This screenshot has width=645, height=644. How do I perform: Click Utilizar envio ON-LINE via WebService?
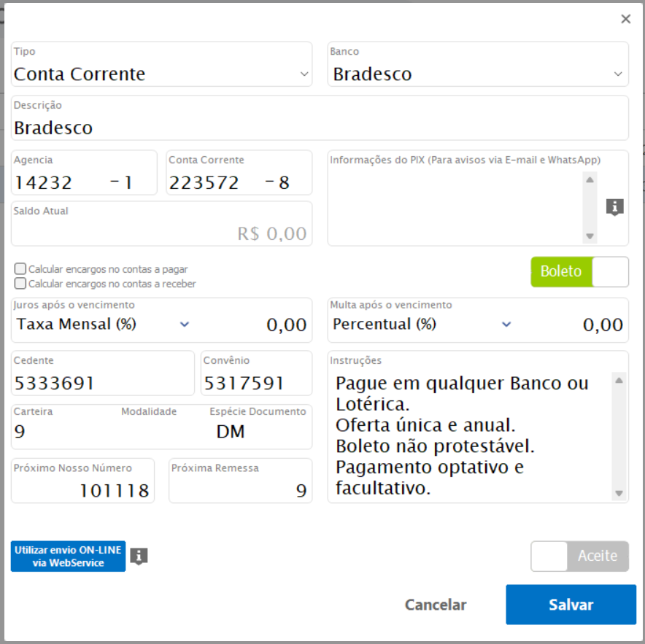[69, 556]
